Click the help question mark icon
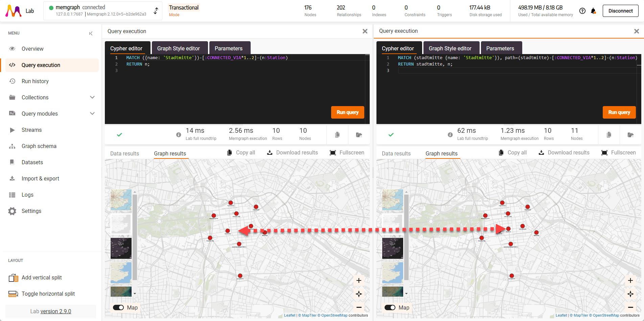Screen dimensions: 644x321 (x=582, y=11)
